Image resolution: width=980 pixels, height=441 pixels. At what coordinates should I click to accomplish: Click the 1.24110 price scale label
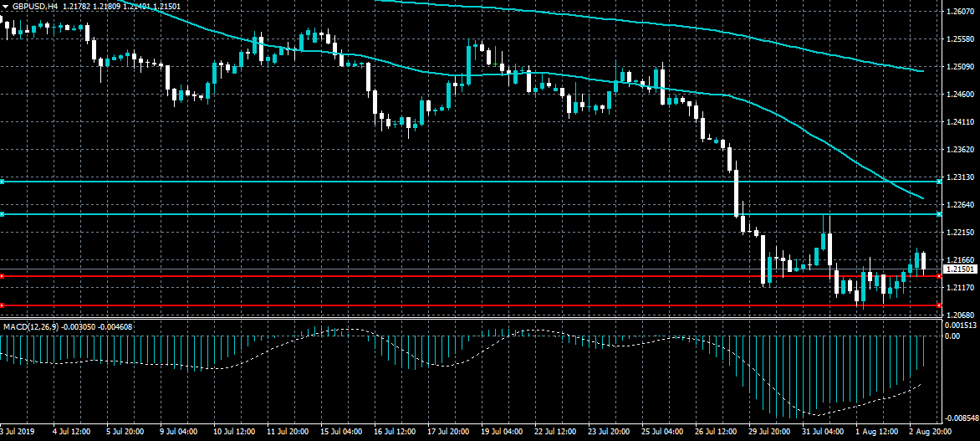click(962, 122)
